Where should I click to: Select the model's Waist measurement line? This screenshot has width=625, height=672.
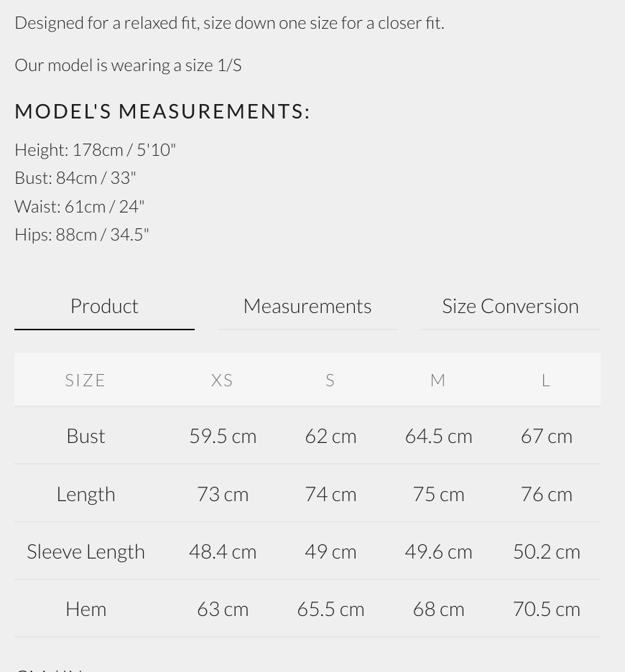click(79, 206)
